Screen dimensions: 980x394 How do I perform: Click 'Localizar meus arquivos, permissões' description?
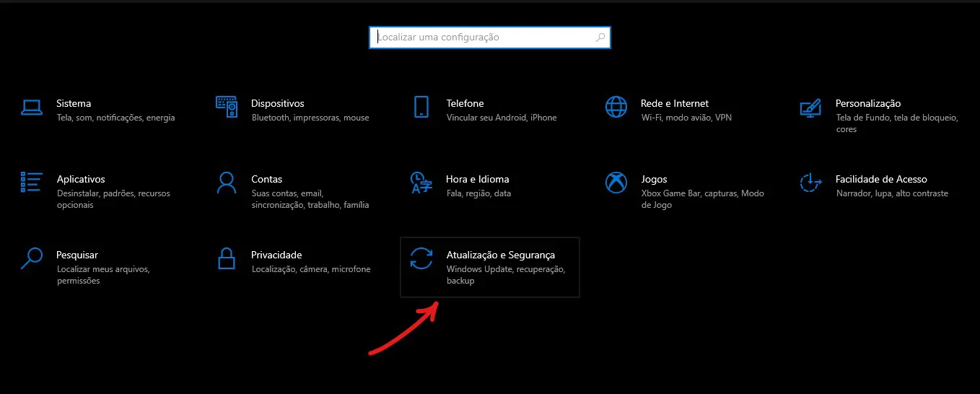103,275
